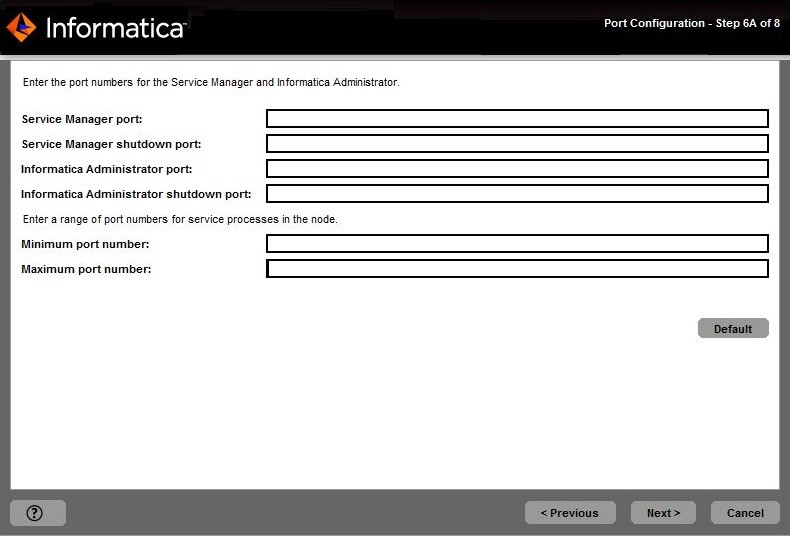Click the 'Maximum port number:' label

coord(86,269)
